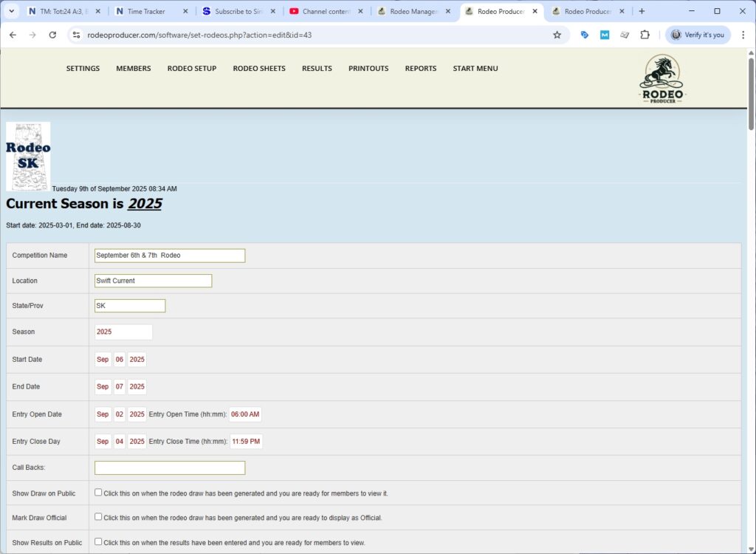Bookmark this page with the star icon
This screenshot has width=756, height=554.
tap(557, 35)
